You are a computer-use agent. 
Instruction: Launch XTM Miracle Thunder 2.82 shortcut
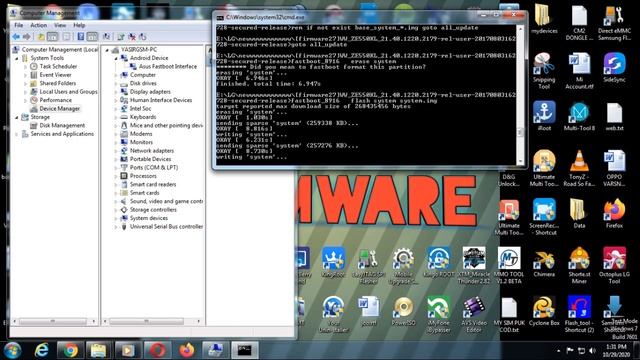coord(474,265)
